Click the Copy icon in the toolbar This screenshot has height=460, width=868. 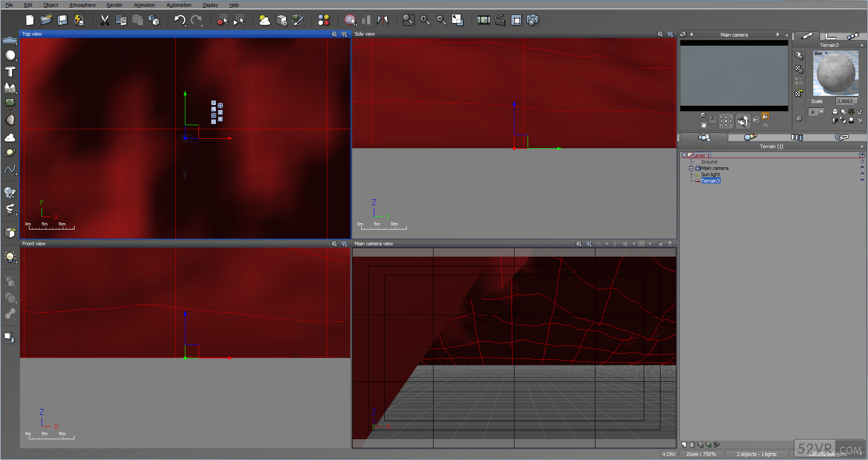point(121,20)
